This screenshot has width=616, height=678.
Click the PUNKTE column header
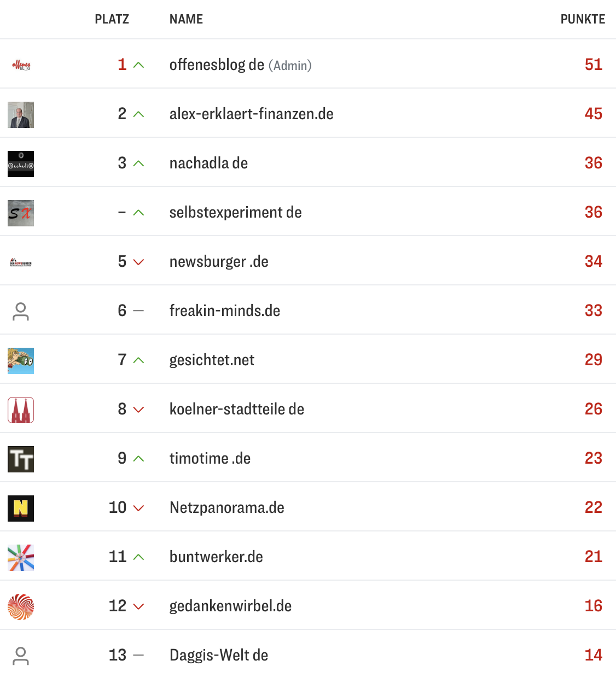pyautogui.click(x=582, y=20)
